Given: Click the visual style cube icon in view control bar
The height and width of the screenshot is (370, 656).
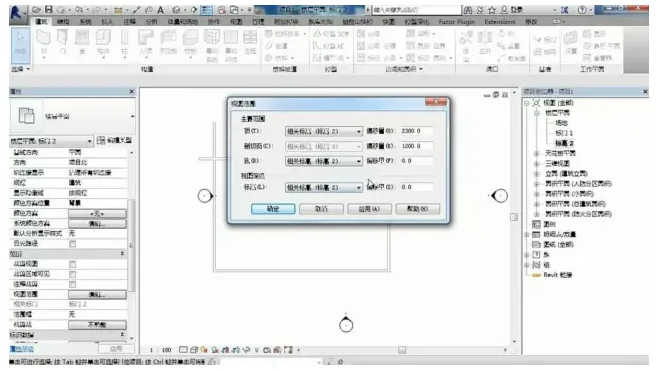Looking at the screenshot, I should [194, 350].
